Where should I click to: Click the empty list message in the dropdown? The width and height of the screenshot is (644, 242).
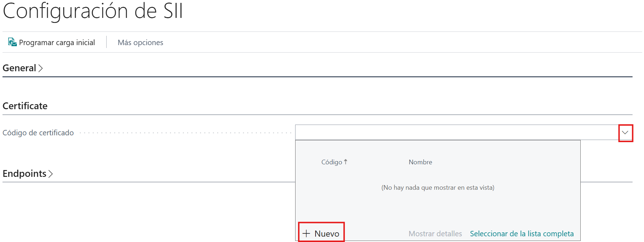(438, 188)
